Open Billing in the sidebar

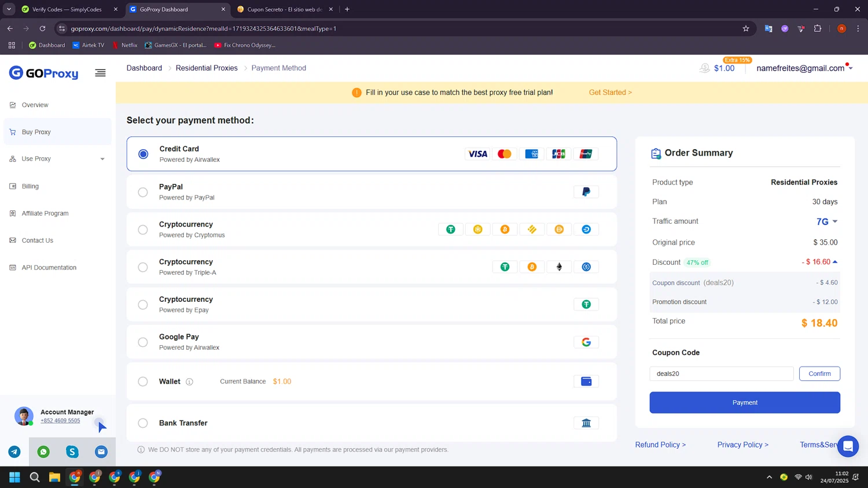click(57, 186)
